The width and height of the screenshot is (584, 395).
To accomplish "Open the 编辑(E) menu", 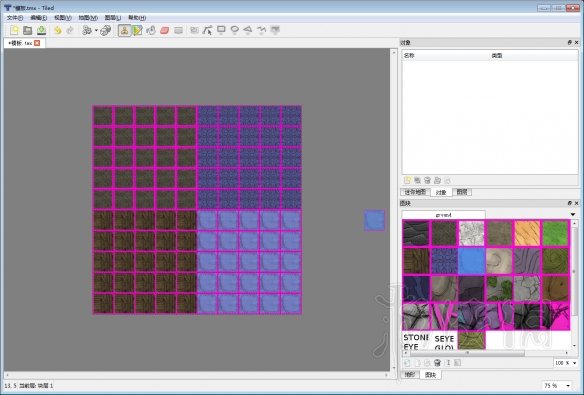I will (x=38, y=17).
